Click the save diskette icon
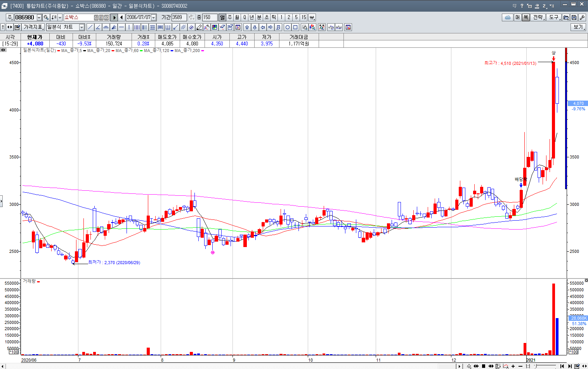Screen dimensions: 588x369 point(574,17)
